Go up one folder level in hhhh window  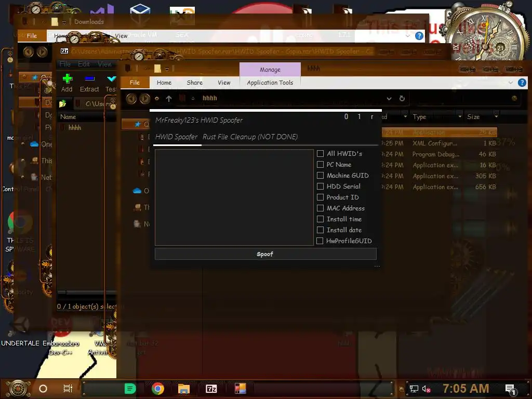[x=169, y=98]
